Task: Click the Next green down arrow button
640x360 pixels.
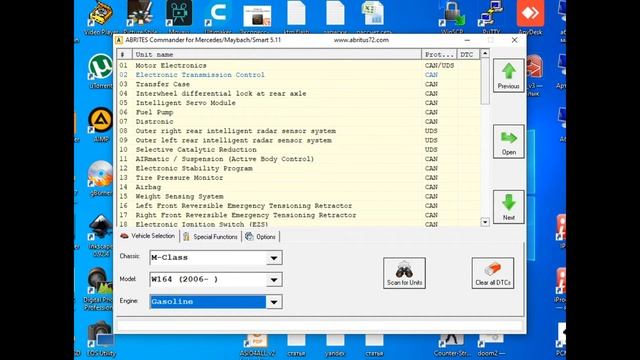Action: tap(509, 207)
